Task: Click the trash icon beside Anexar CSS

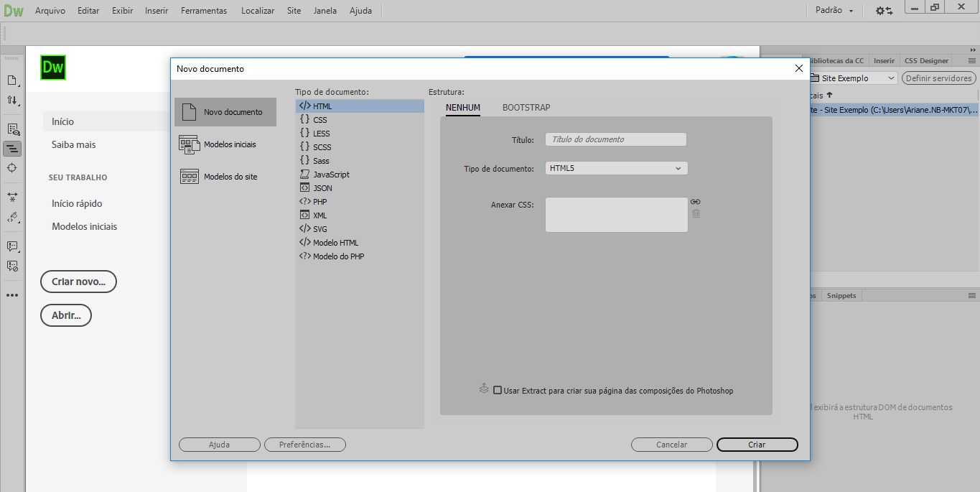Action: 696,213
